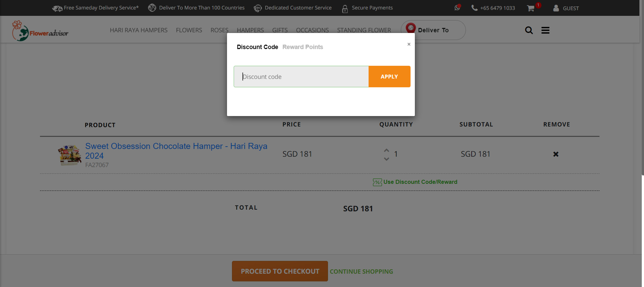The width and height of the screenshot is (644, 287).
Task: Click the Floweradvisor logo
Action: pyautogui.click(x=40, y=31)
